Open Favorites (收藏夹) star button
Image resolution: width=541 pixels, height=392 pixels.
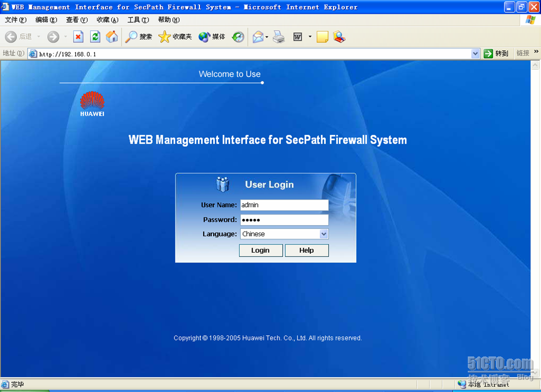click(x=175, y=37)
